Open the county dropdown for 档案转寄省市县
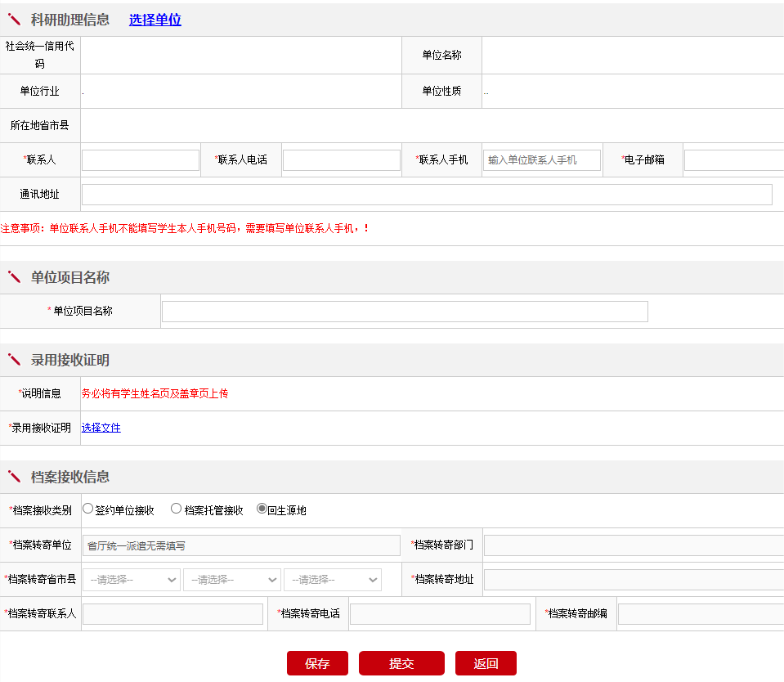This screenshot has width=784, height=682. point(332,580)
